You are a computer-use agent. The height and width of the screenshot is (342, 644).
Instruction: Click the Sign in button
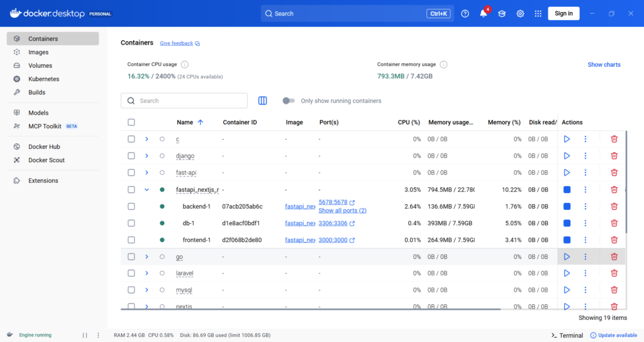(x=563, y=14)
